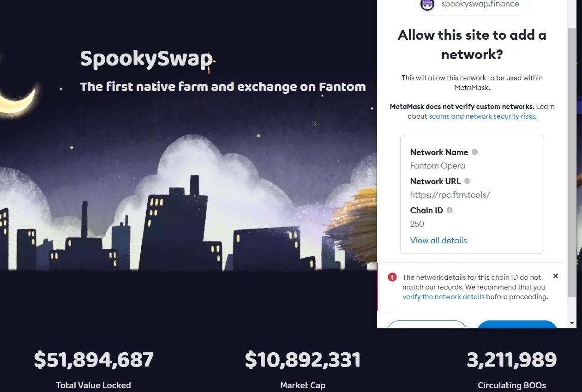Click the partially visible outlined Cancel button
Image resolution: width=582 pixels, height=392 pixels.
pos(427,324)
